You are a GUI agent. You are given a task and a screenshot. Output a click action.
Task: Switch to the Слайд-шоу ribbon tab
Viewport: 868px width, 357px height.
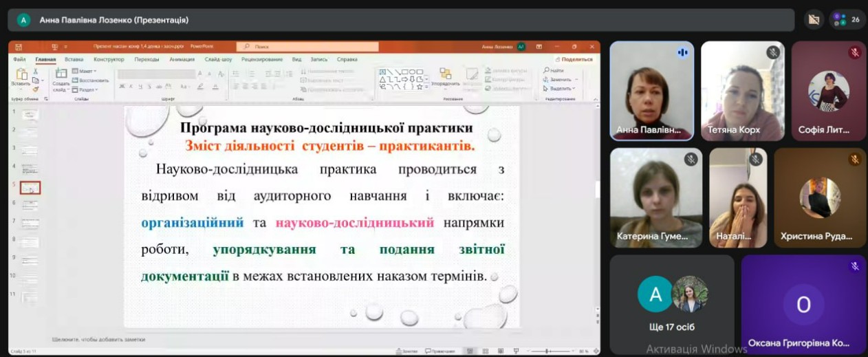coord(218,59)
